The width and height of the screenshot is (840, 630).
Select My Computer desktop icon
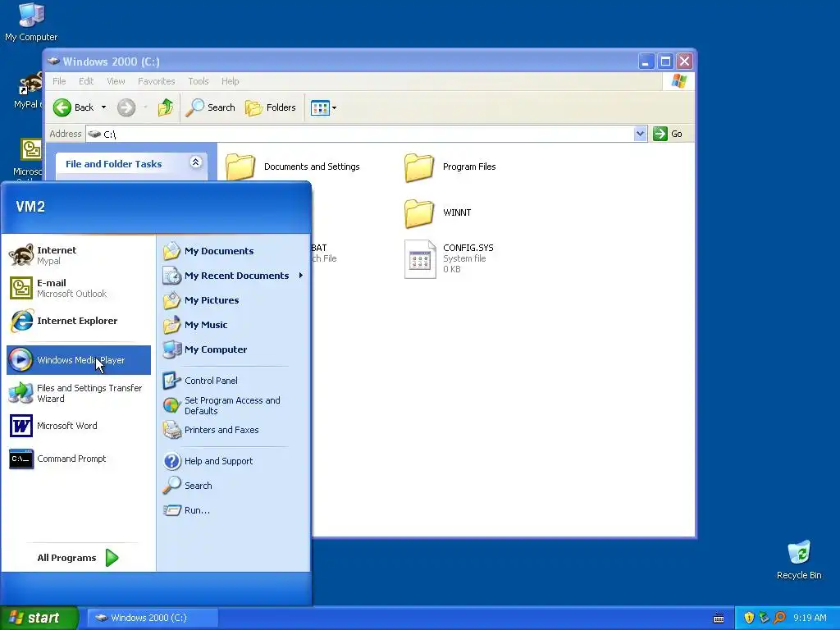[31, 22]
